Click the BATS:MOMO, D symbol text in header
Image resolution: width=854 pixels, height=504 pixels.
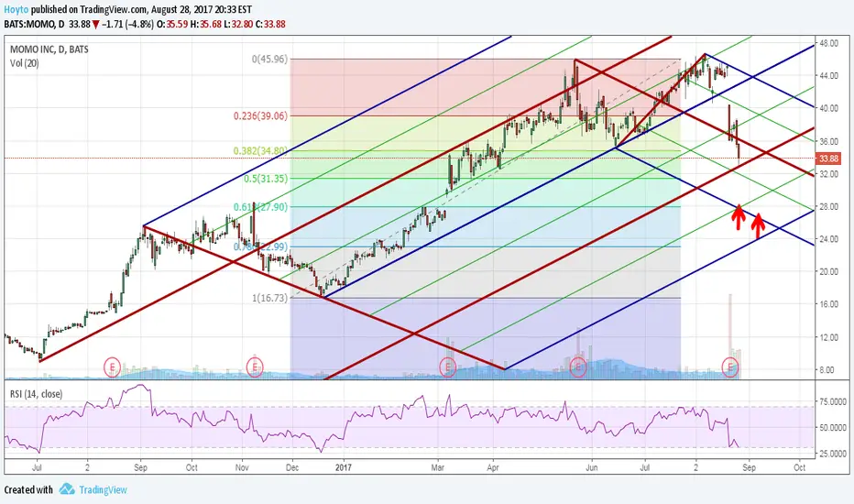pos(34,24)
